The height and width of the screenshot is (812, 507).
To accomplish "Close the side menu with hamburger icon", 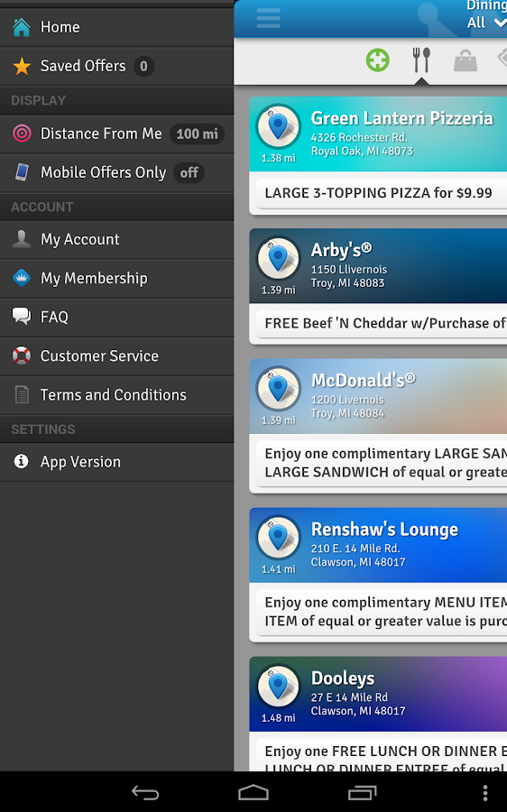I will click(x=268, y=18).
